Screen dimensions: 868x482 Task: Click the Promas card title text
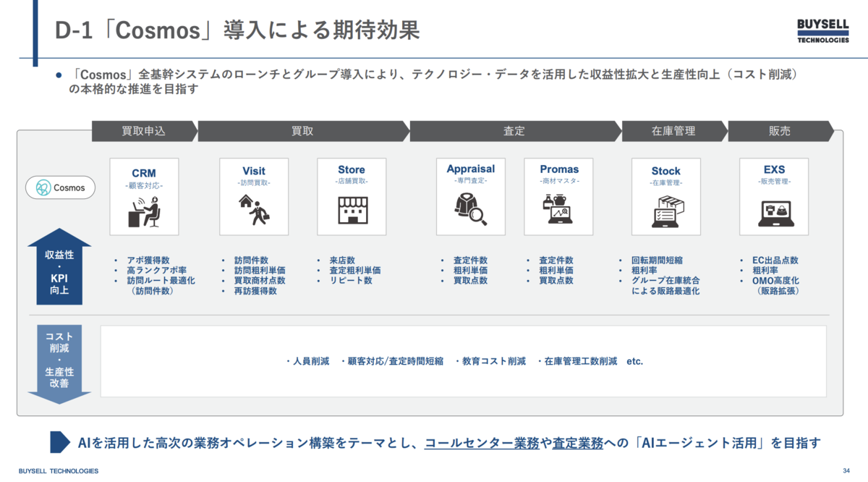coord(559,169)
